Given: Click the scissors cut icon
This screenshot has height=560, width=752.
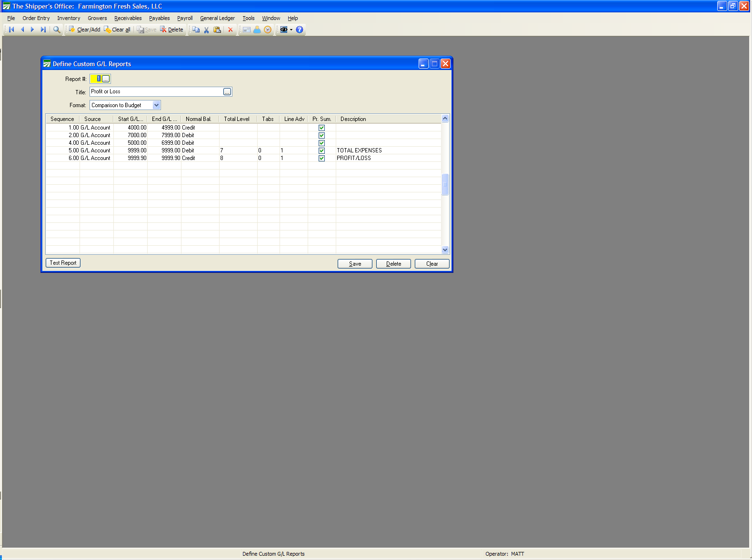Looking at the screenshot, I should [206, 30].
